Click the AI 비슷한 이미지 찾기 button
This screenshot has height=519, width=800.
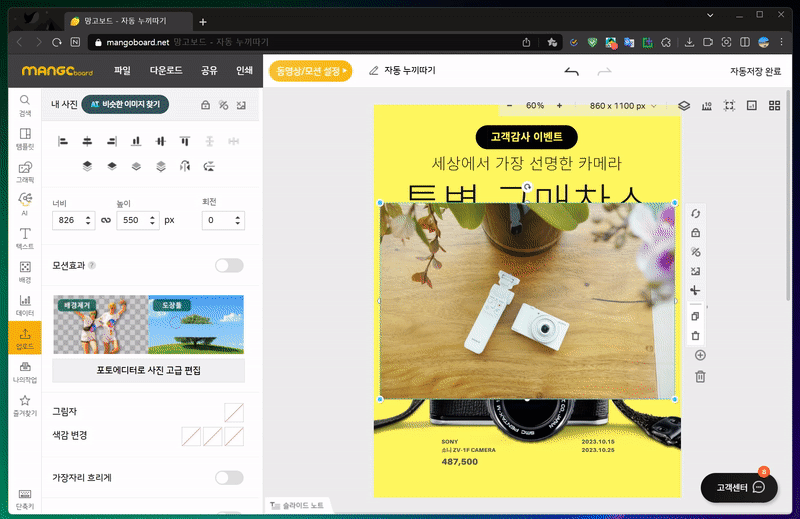[x=125, y=105]
